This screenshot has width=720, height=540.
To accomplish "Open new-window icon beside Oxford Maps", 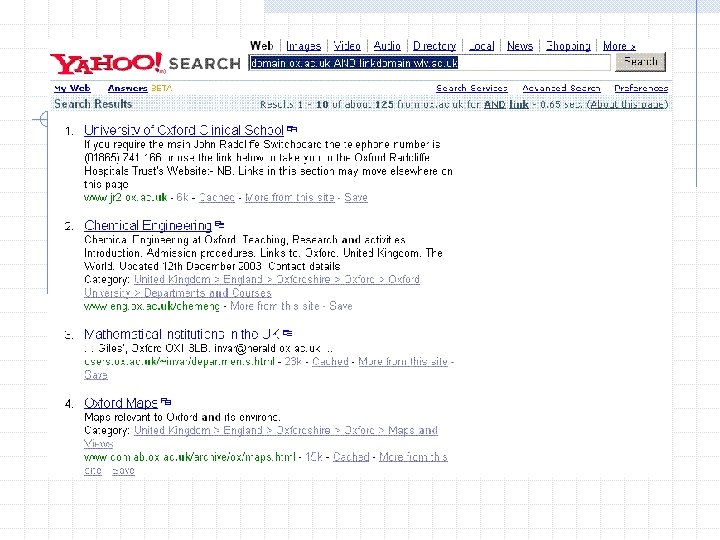I will point(166,402).
